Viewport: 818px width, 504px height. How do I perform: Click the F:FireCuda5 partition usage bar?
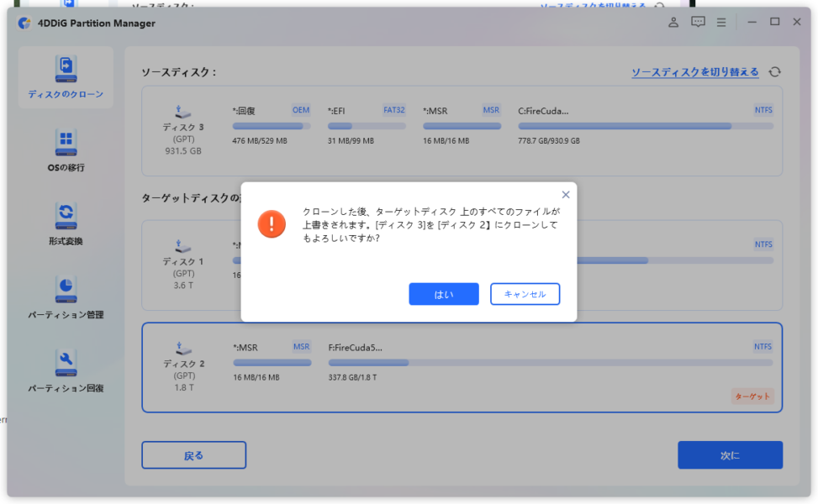(551, 363)
